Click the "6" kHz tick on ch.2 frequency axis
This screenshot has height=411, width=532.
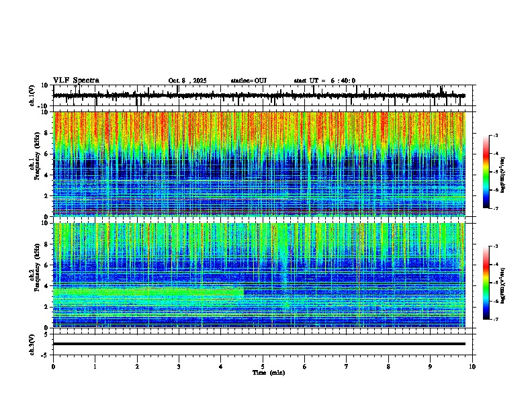click(x=47, y=265)
